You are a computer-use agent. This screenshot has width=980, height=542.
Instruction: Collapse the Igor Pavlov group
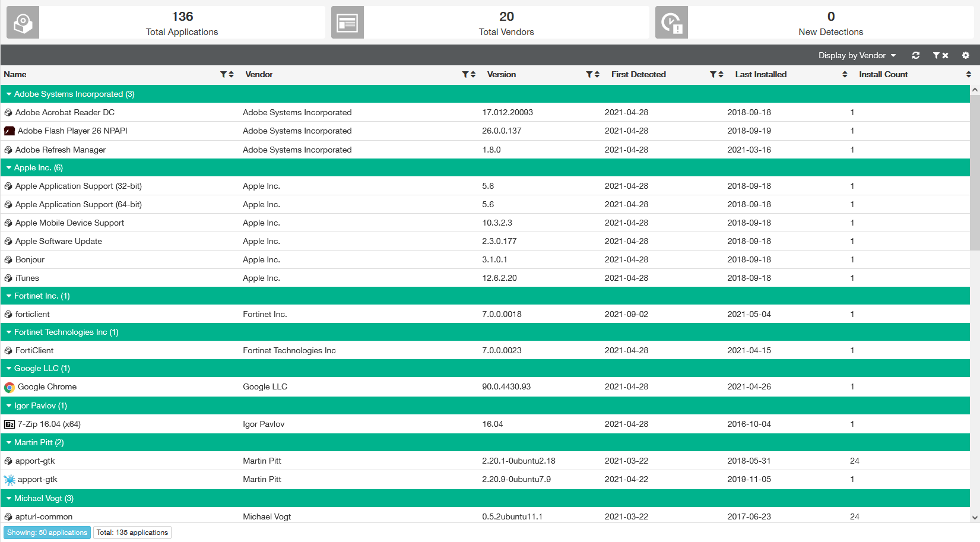point(9,405)
